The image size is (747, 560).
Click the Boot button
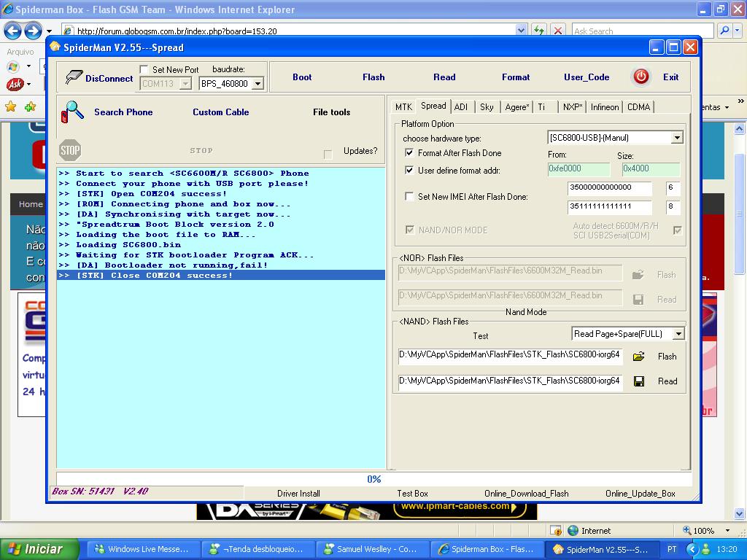(302, 77)
